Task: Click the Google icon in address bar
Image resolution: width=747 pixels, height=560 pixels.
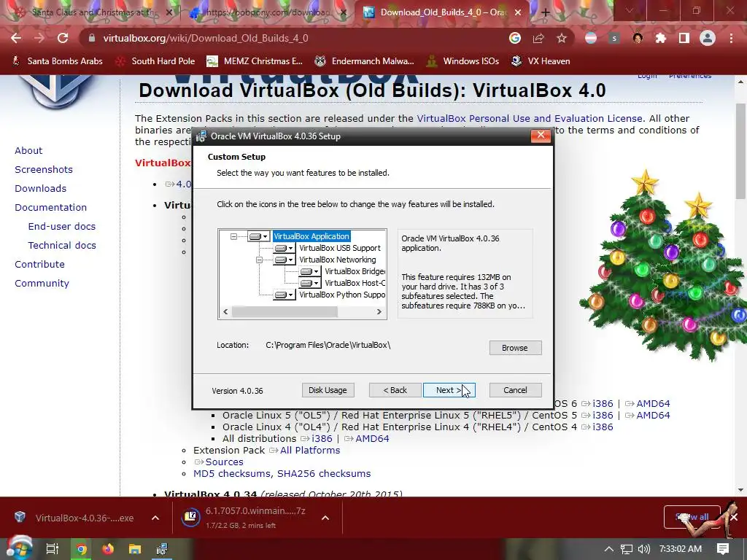Action: tap(515, 38)
